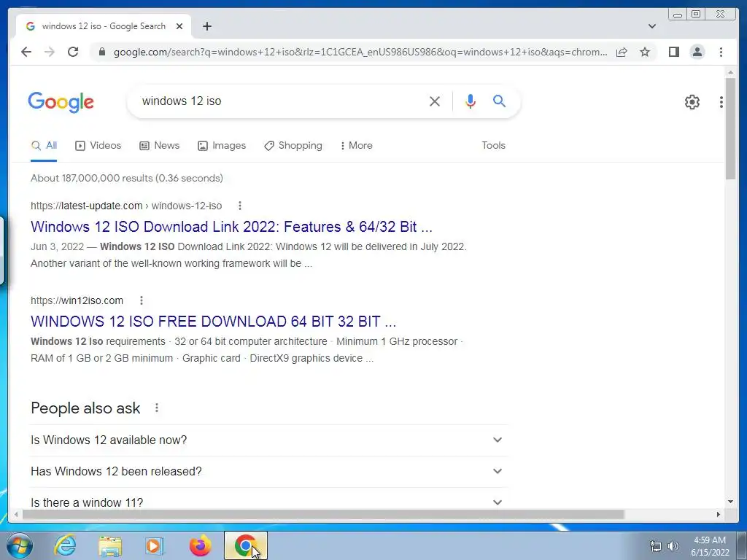Open options for the latest-update.com result

(239, 206)
